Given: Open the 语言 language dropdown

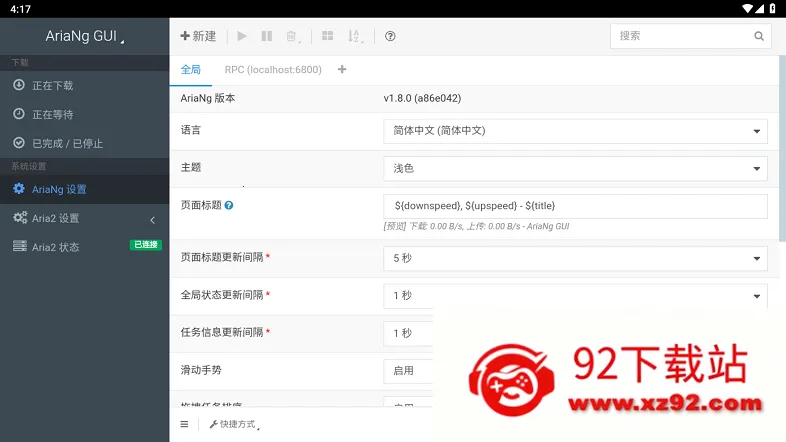Looking at the screenshot, I should [575, 131].
